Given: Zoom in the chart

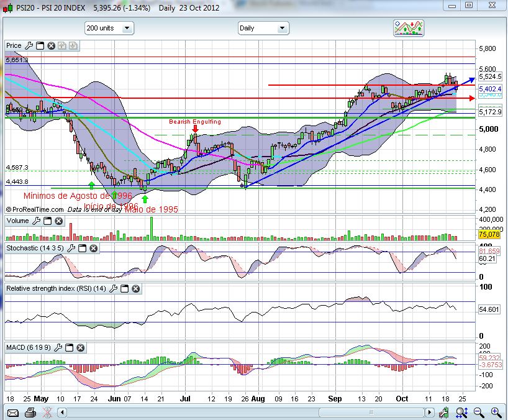Looking at the screenshot, I should [x=496, y=413].
